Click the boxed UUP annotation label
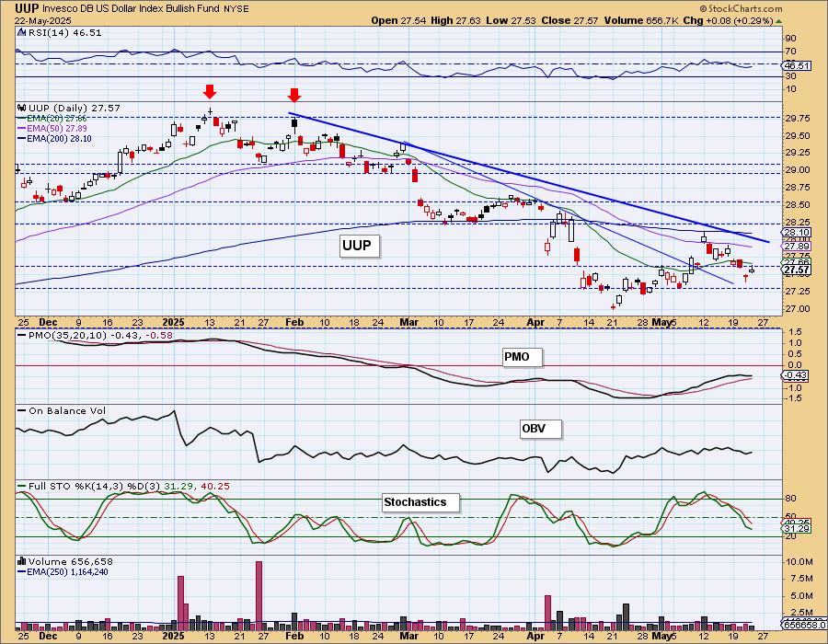This screenshot has width=828, height=644. 359,246
